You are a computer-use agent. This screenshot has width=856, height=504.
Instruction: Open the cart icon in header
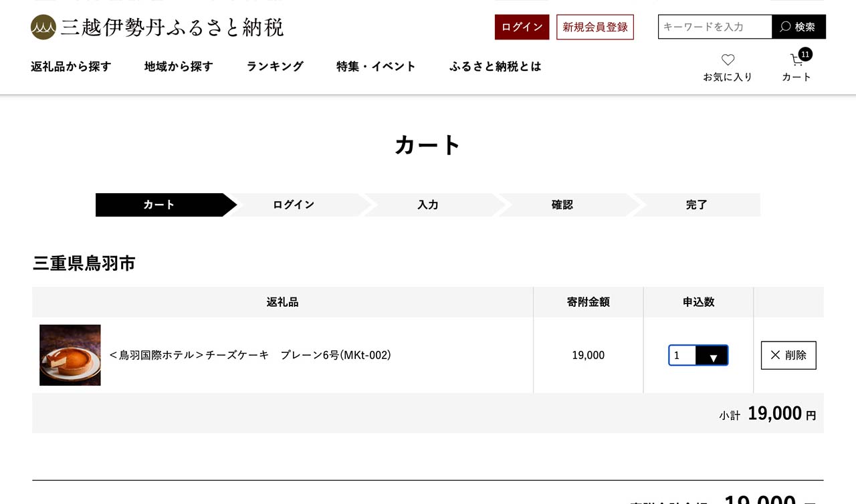click(796, 66)
